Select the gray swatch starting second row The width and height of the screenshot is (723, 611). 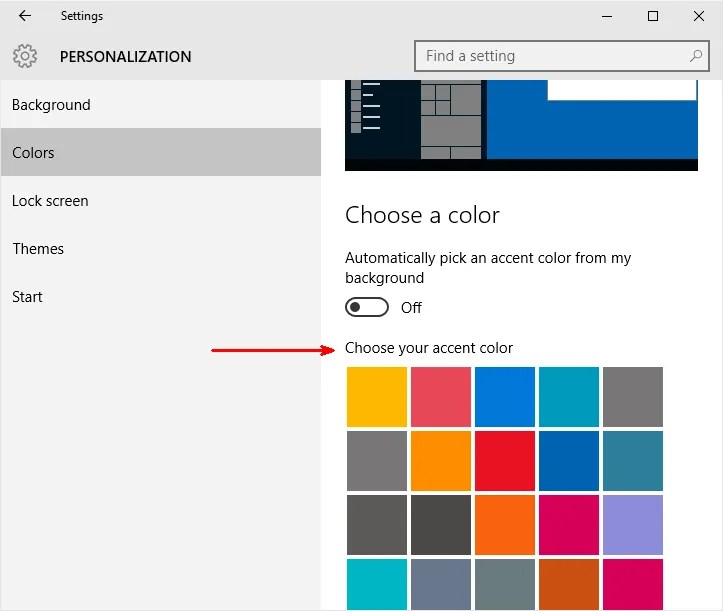(x=377, y=461)
